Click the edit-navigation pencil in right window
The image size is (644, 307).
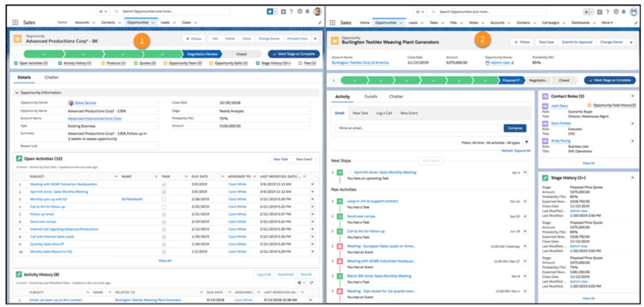pyautogui.click(x=636, y=23)
